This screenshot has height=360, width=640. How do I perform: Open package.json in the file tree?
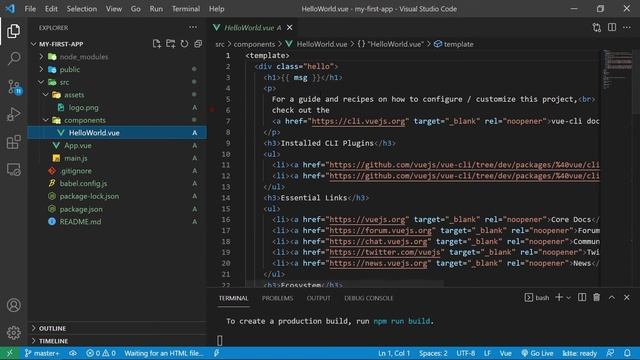click(x=81, y=209)
